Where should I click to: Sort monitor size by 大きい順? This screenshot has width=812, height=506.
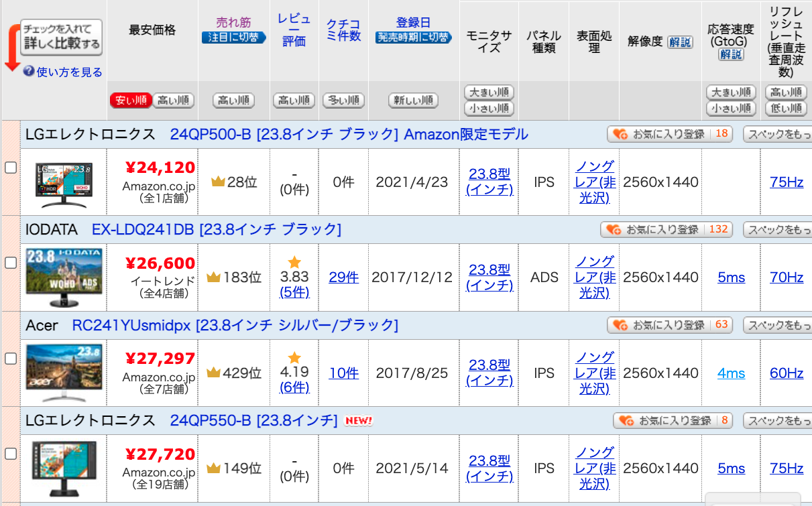click(489, 92)
